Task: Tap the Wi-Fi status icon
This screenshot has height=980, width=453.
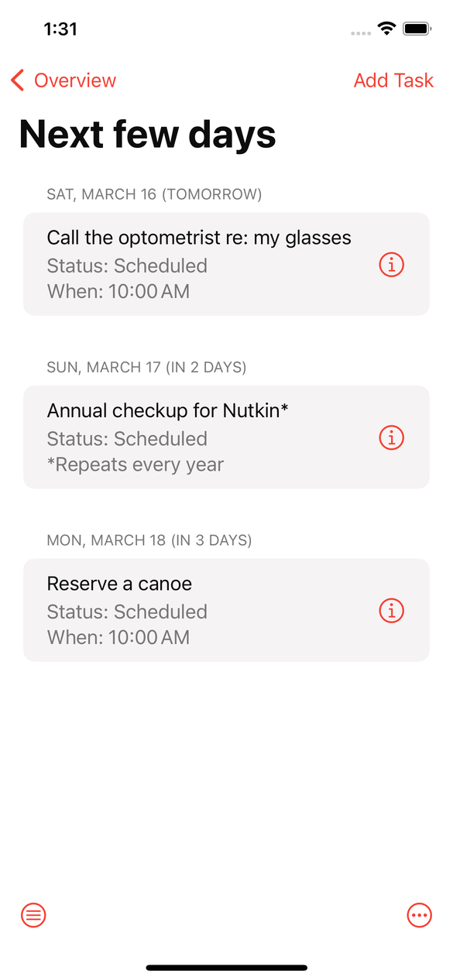Action: tap(386, 29)
